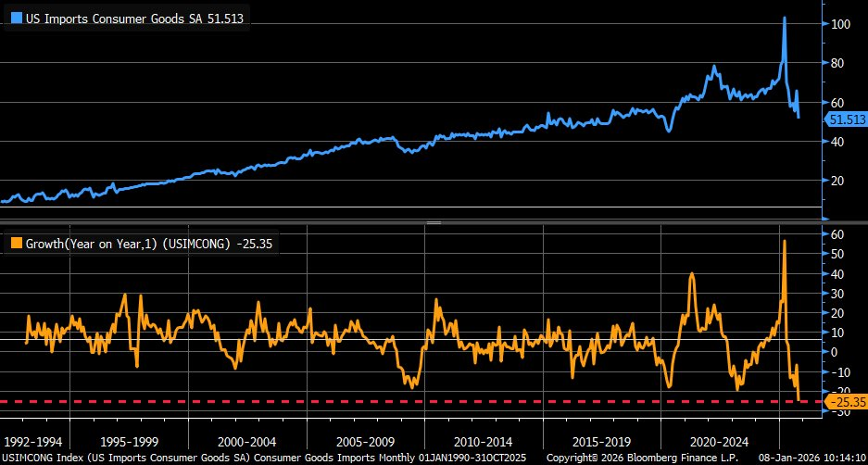Click the orange -25.35 last-value tag
The height and width of the screenshot is (465, 868).
coord(847,401)
